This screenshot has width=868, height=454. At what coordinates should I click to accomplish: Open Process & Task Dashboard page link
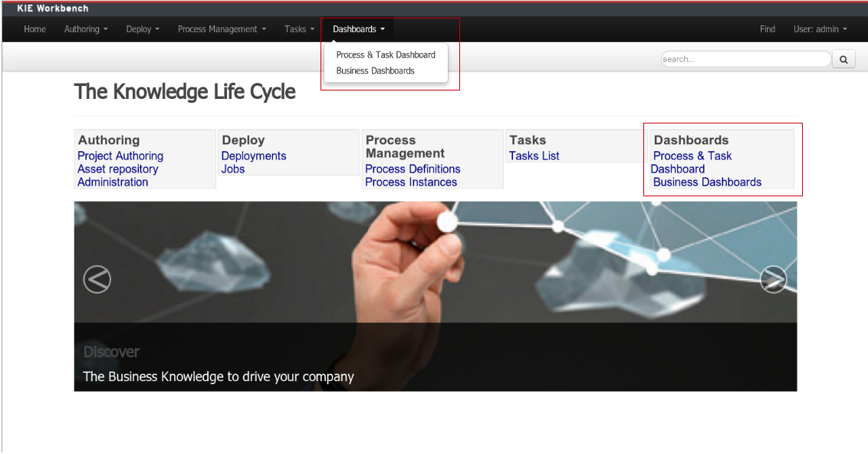click(692, 163)
